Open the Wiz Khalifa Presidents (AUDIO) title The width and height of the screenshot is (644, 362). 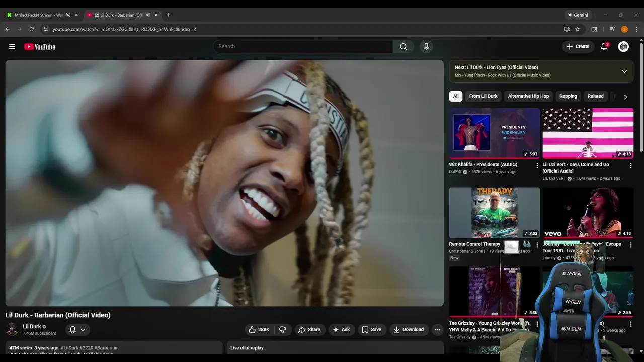[483, 165]
